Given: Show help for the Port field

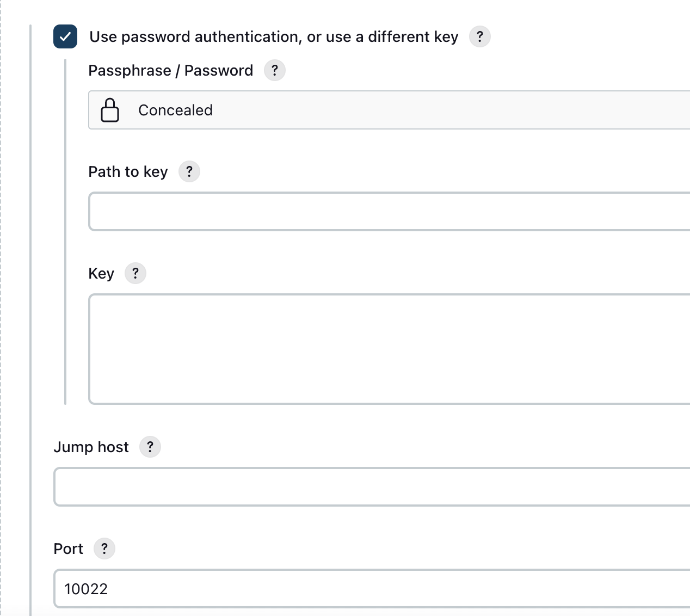Looking at the screenshot, I should [x=104, y=549].
